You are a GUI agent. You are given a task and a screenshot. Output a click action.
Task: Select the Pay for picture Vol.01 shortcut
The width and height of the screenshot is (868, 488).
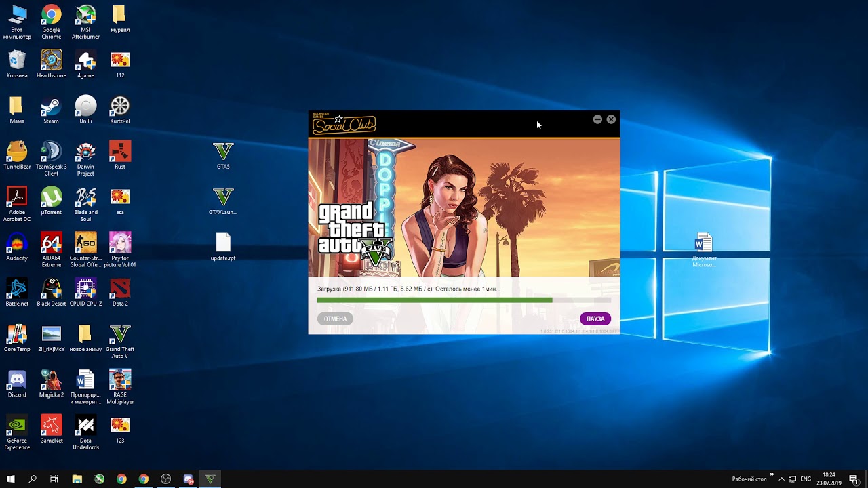tap(120, 250)
